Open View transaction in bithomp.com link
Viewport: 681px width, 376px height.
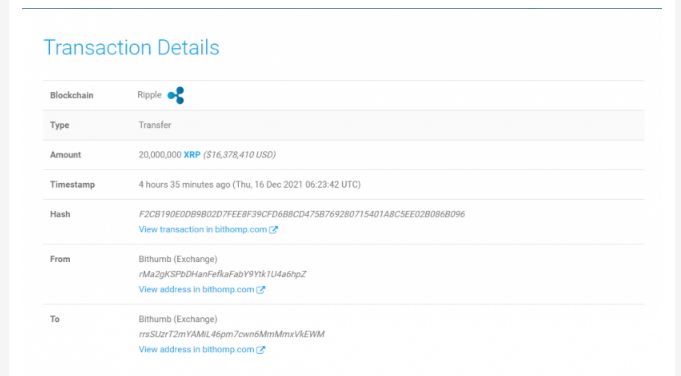click(x=203, y=229)
